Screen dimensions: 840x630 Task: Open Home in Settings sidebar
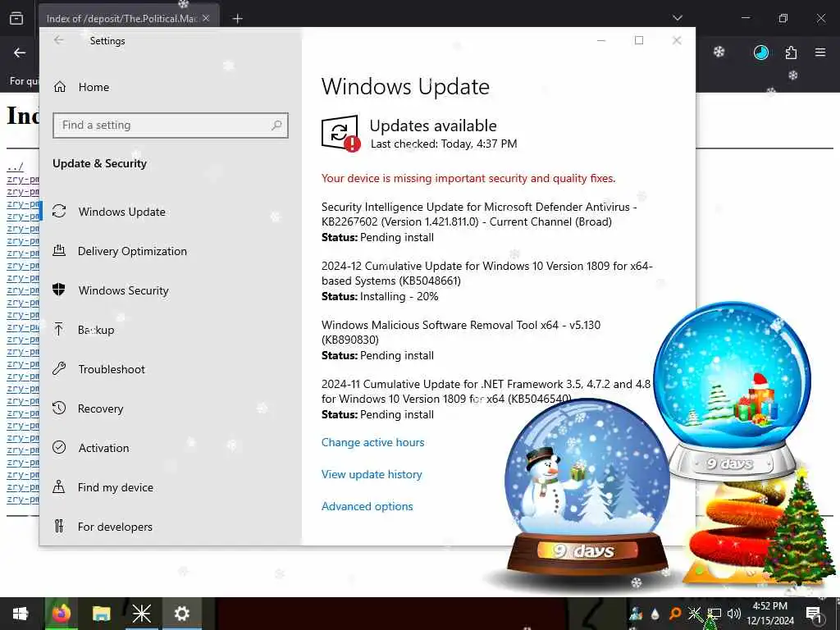(x=94, y=87)
